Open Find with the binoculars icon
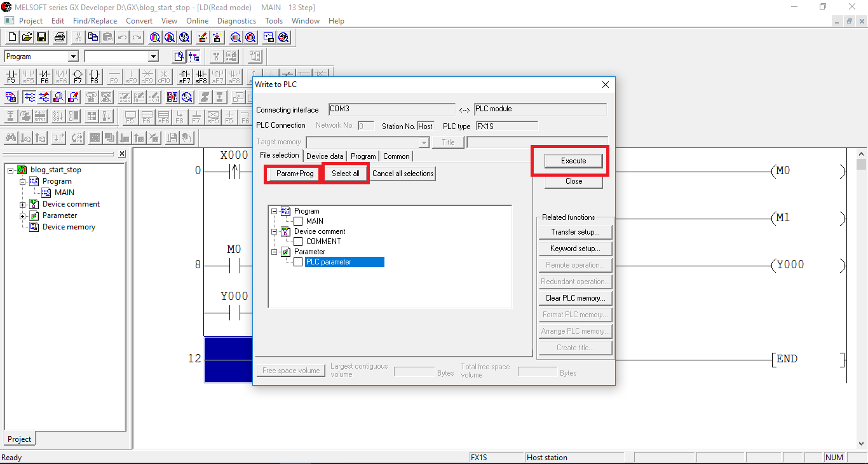This screenshot has height=464, width=868. coord(154,37)
